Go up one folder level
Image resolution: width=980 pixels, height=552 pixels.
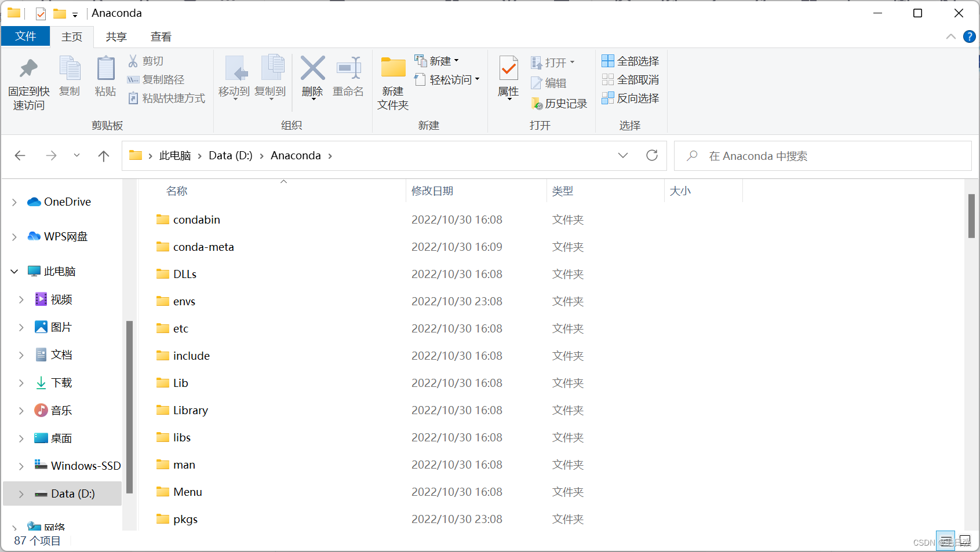click(104, 155)
